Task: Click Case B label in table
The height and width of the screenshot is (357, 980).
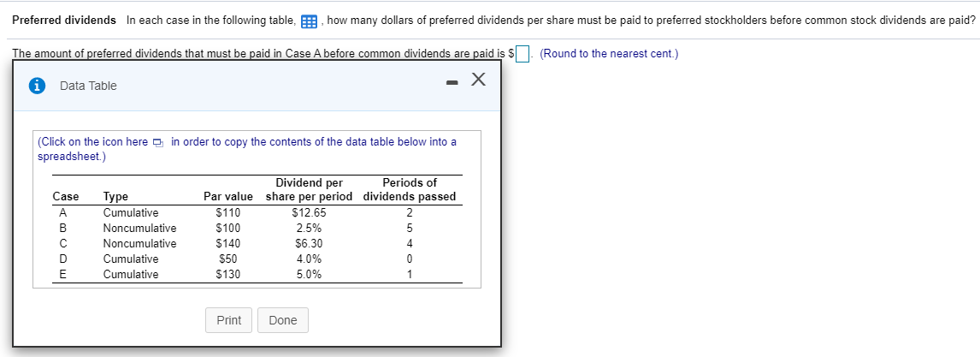Action: (x=63, y=229)
